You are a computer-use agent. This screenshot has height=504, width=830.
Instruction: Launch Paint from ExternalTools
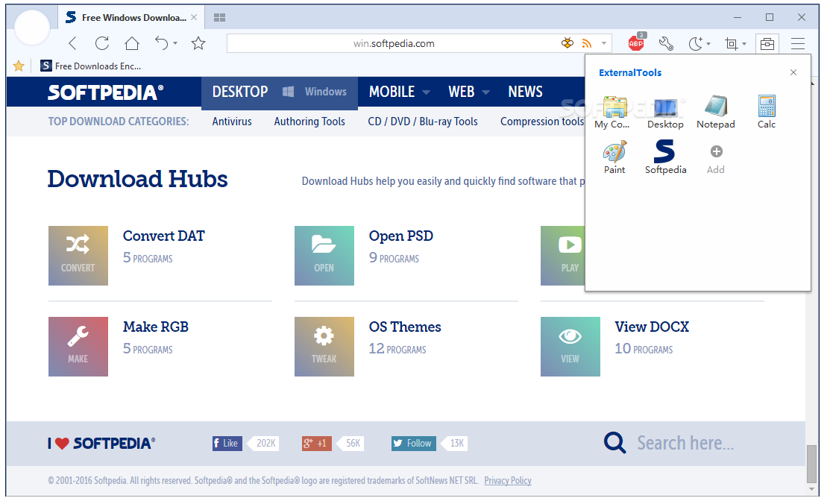pos(614,158)
